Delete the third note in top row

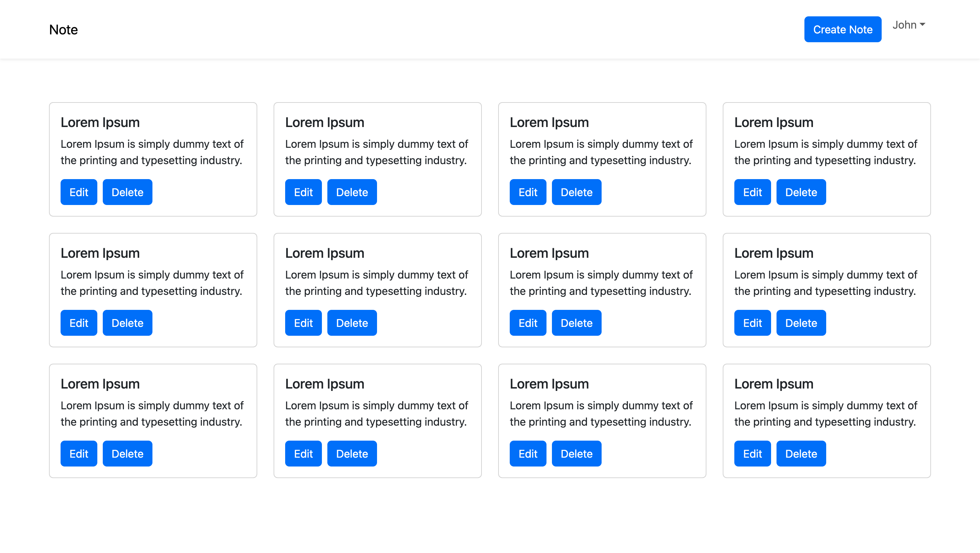576,192
